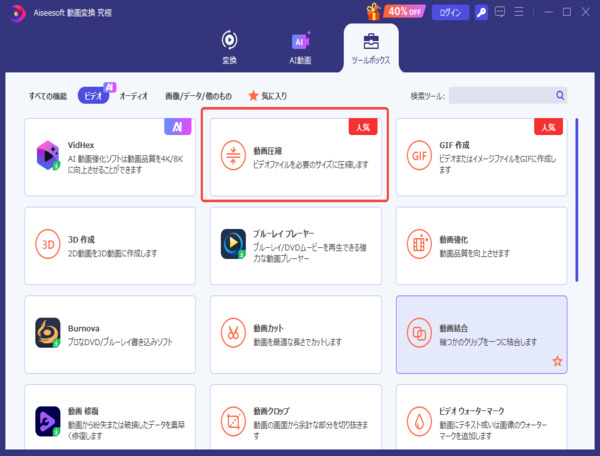Open the ビデオ ウォーターマーク card title
The image size is (600, 456).
(x=471, y=411)
